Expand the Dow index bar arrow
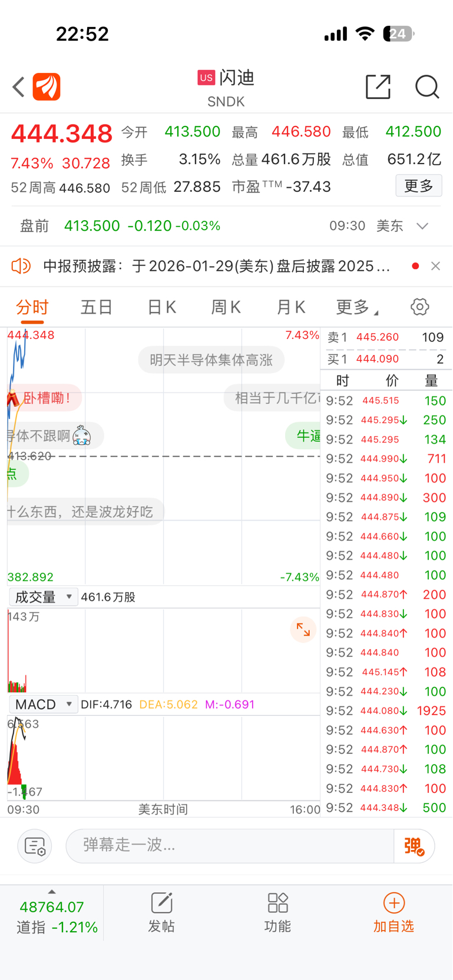This screenshot has width=453, height=980. (x=52, y=892)
